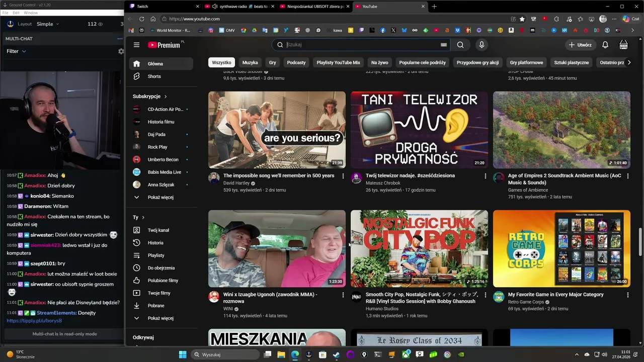Open Pobrane downloads in sidebar
The image size is (644, 362).
pyautogui.click(x=160, y=306)
